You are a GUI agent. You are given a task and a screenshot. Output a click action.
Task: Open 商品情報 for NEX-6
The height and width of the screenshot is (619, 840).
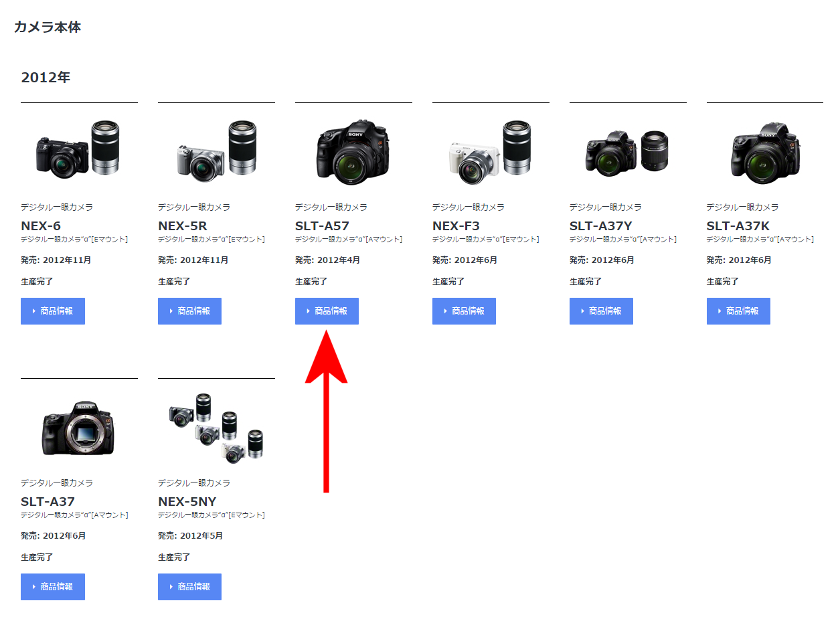53,311
